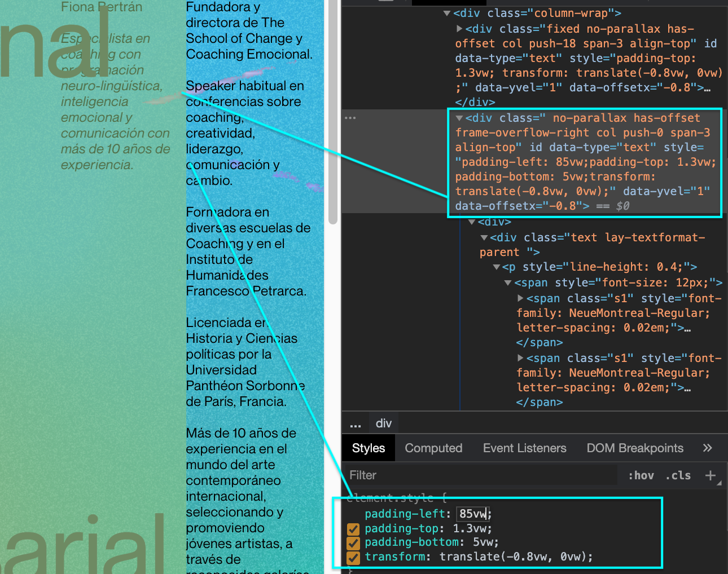The height and width of the screenshot is (574, 728).
Task: Open the Event Listeners tab
Action: click(x=524, y=448)
